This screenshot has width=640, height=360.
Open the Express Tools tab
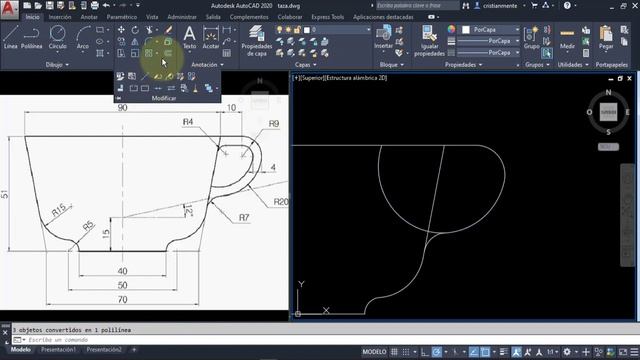click(x=328, y=17)
